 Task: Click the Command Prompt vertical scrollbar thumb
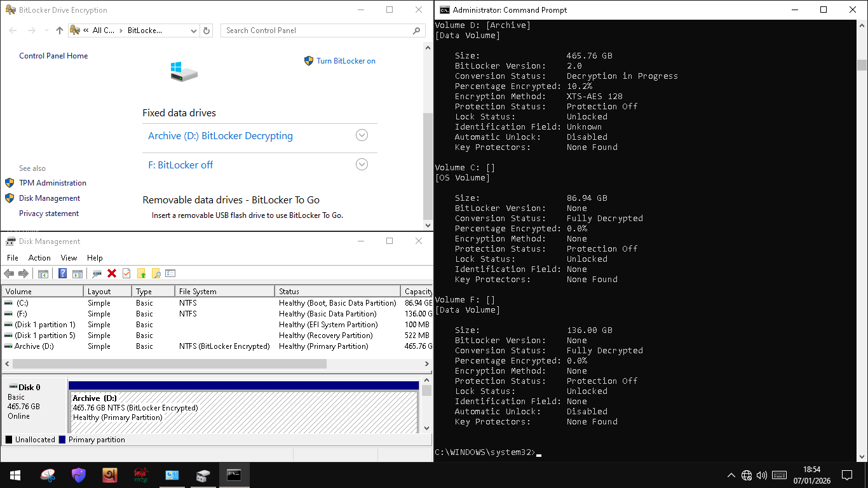coord(862,65)
